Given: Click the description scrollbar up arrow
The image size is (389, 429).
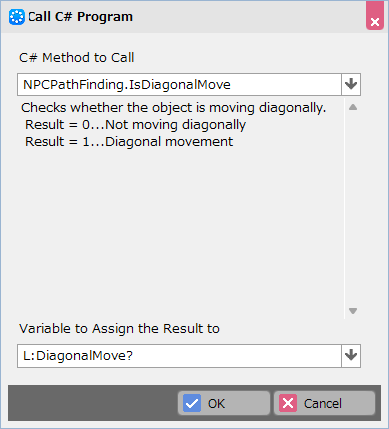Looking at the screenshot, I should click(x=353, y=107).
